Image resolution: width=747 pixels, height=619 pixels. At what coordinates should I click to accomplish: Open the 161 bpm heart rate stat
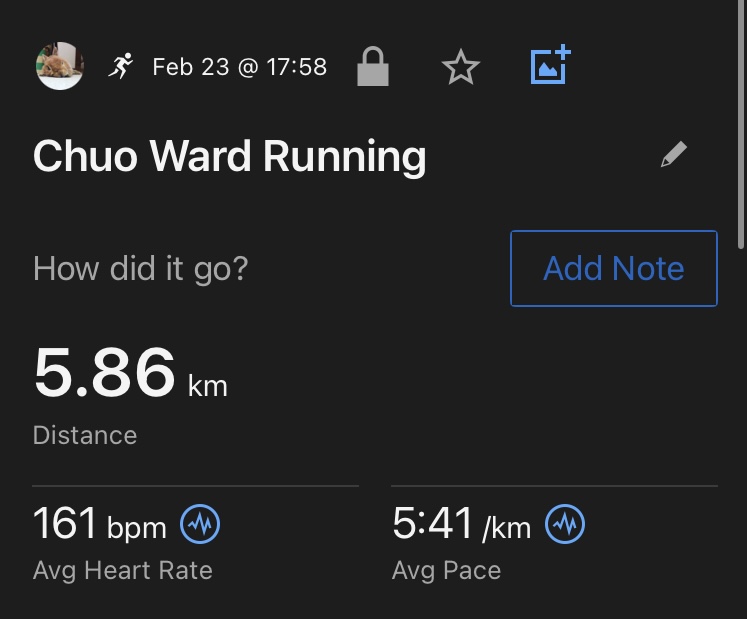tap(100, 524)
